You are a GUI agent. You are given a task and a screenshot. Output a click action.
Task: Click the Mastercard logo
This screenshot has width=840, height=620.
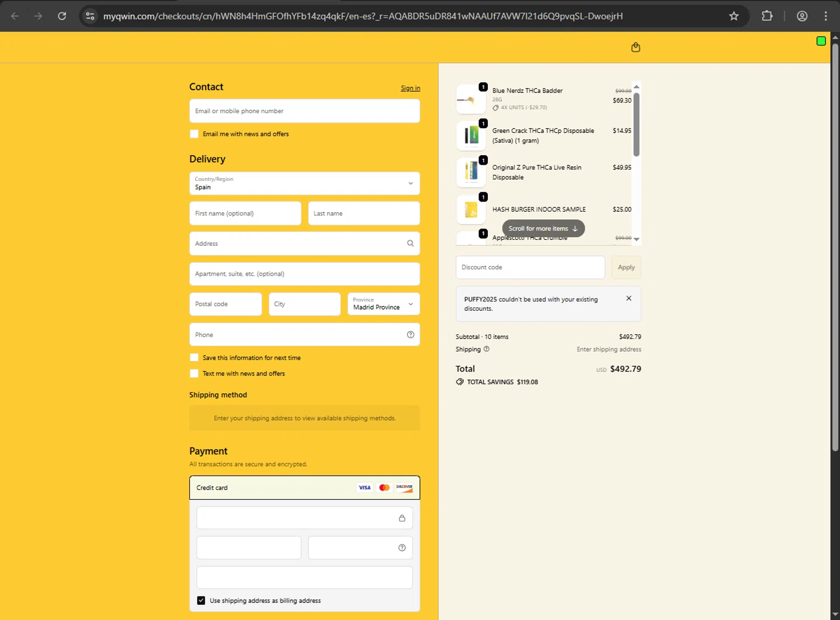384,488
